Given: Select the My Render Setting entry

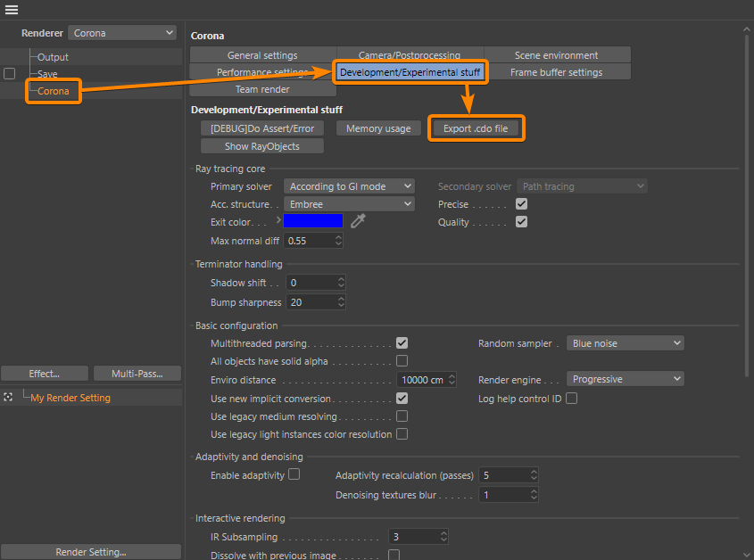Looking at the screenshot, I should [x=70, y=398].
